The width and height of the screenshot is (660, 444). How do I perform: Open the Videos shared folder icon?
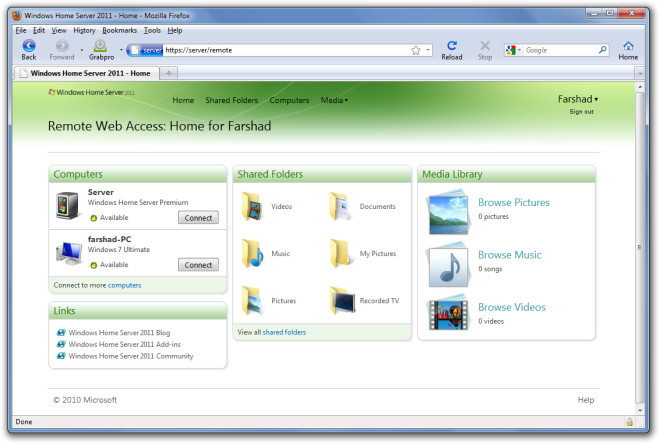pos(252,206)
